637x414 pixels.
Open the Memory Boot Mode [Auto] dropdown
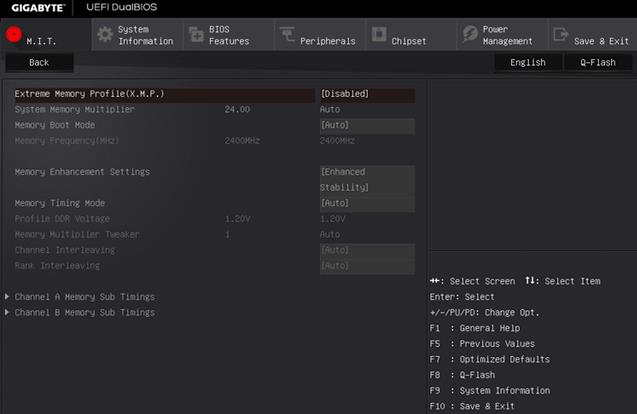coord(367,125)
